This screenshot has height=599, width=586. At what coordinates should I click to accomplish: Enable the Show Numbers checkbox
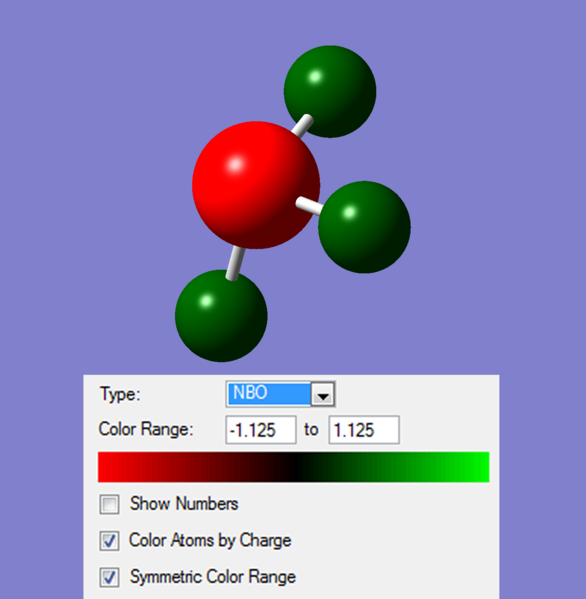click(x=109, y=504)
